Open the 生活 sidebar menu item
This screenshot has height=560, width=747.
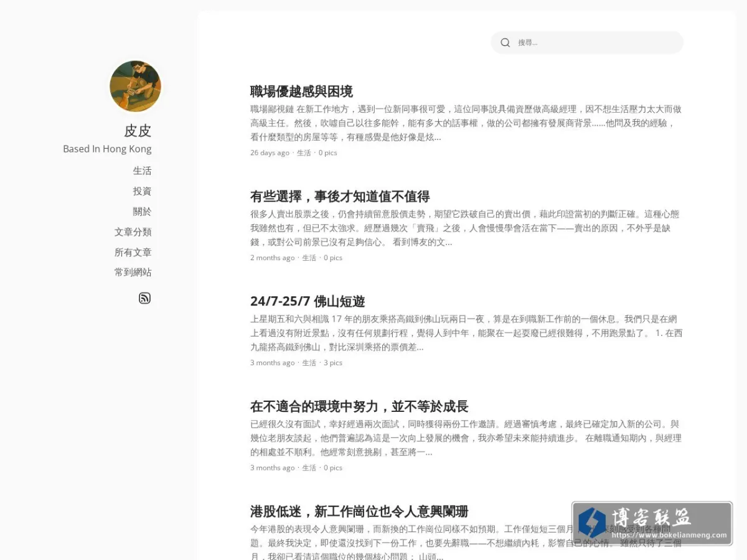click(142, 170)
